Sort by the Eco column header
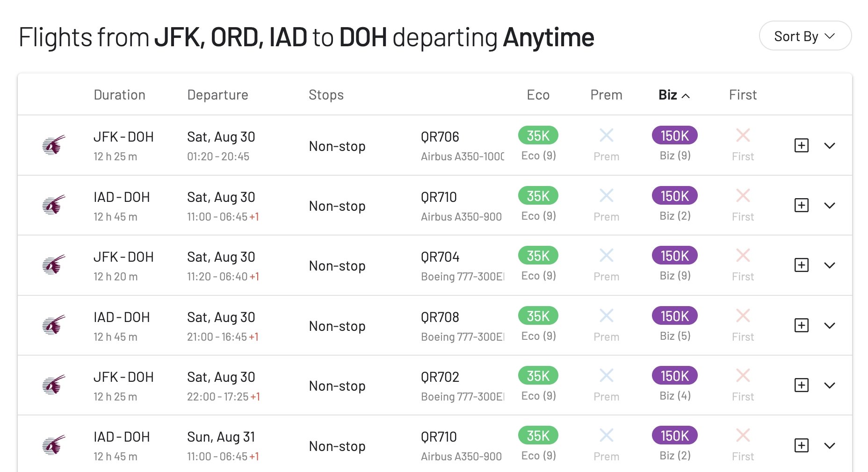 tap(538, 95)
